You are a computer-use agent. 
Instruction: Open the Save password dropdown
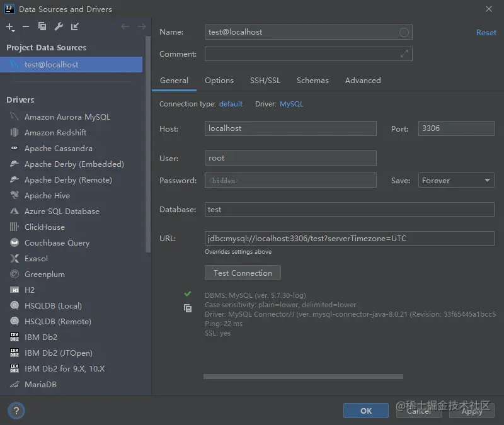pos(456,180)
